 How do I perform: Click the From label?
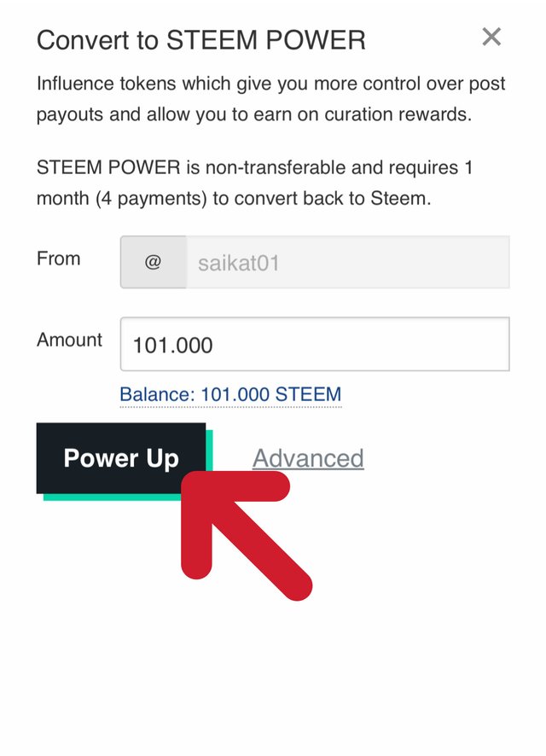(x=59, y=259)
